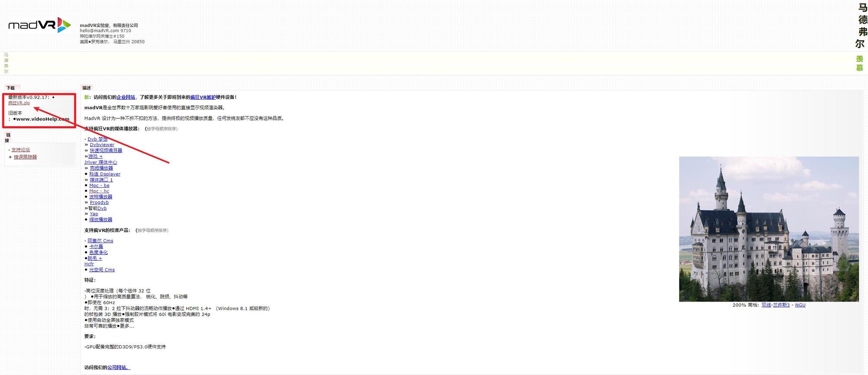Click the 支持疯VR的校准产品 heading
This screenshot has width=868, height=375.
click(107, 230)
